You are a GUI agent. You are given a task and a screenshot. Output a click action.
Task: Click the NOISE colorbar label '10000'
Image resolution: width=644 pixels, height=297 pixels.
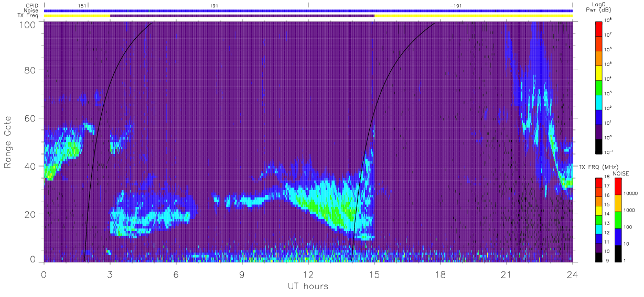[x=632, y=193]
